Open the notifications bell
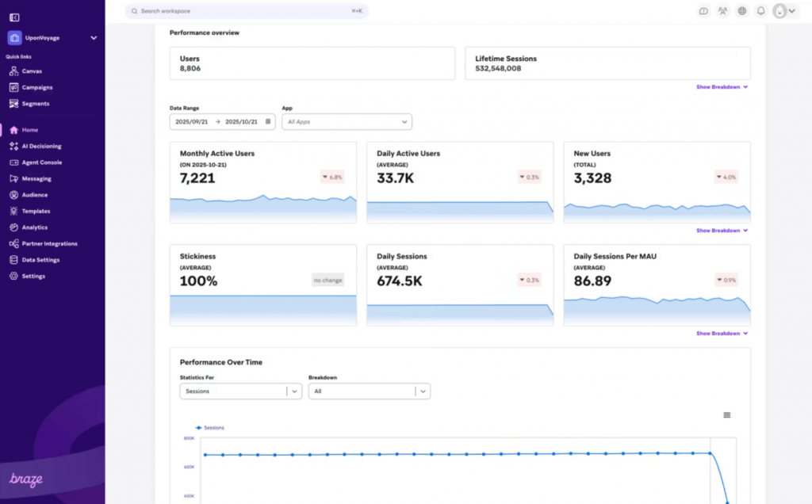 pyautogui.click(x=760, y=11)
